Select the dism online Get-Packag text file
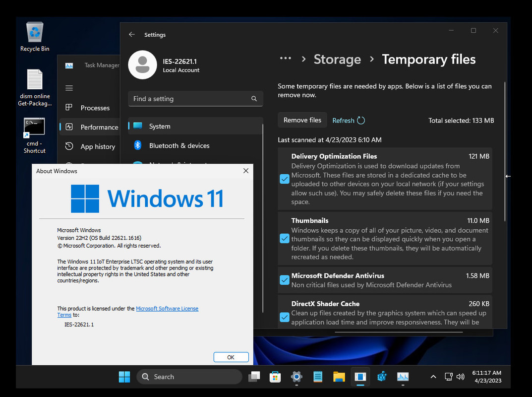Viewport: 532px width, 397px height. point(35,88)
